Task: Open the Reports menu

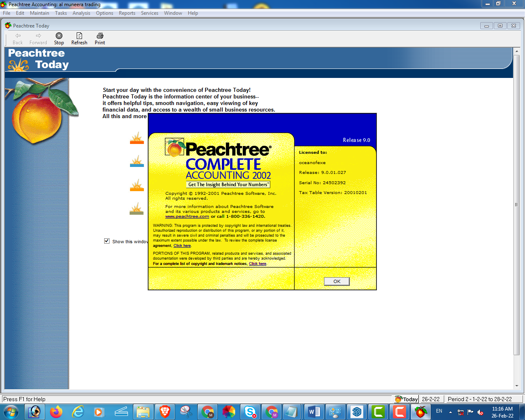Action: point(127,13)
